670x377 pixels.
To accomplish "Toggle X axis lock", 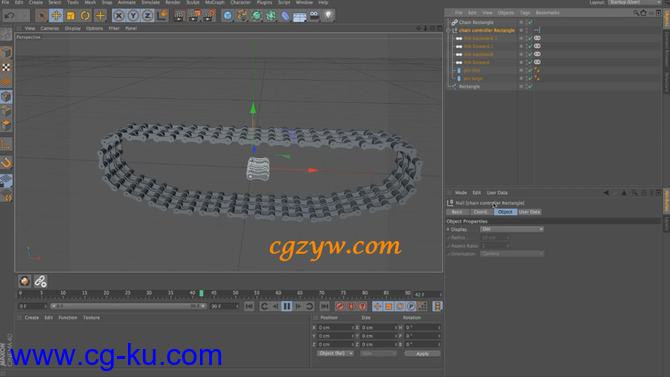I will pos(119,16).
